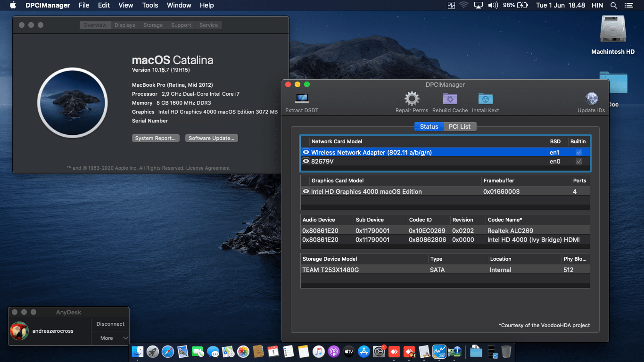Screen dimensions: 644x362
Task: Open the File menu
Action: [x=84, y=5]
